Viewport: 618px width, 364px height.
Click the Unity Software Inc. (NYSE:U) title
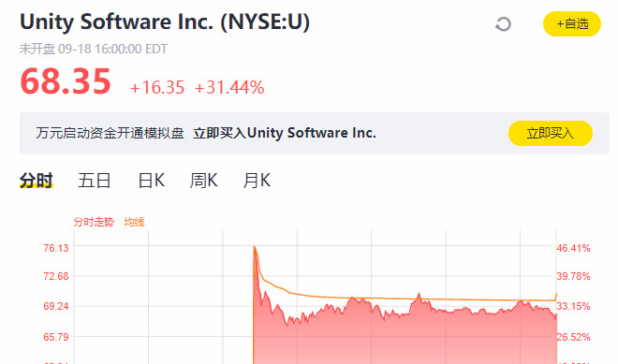(165, 22)
